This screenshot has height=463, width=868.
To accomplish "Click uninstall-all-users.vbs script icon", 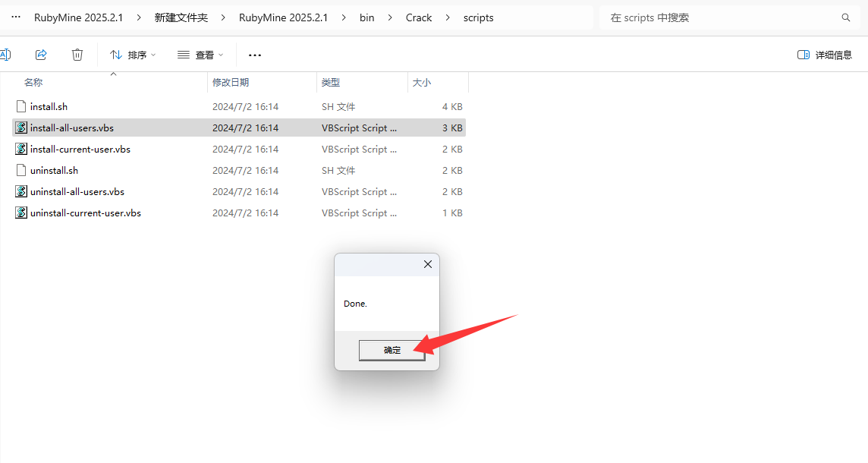I will click(21, 191).
